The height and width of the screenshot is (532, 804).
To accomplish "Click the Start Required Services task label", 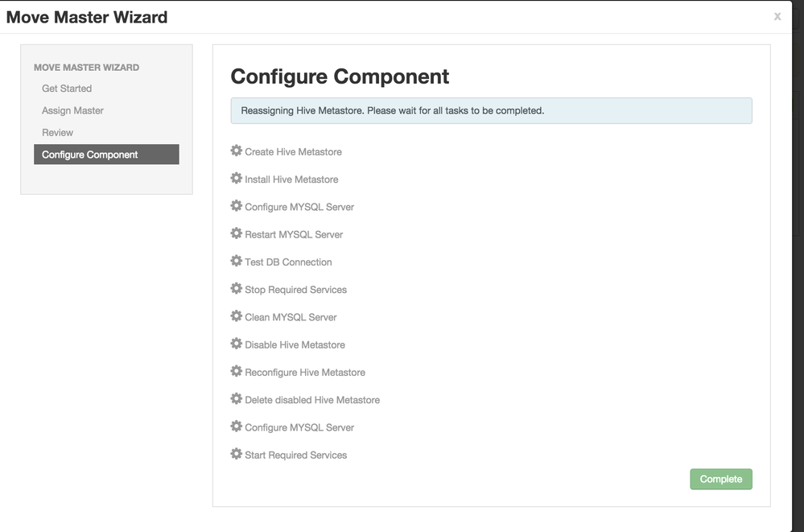I will (295, 456).
